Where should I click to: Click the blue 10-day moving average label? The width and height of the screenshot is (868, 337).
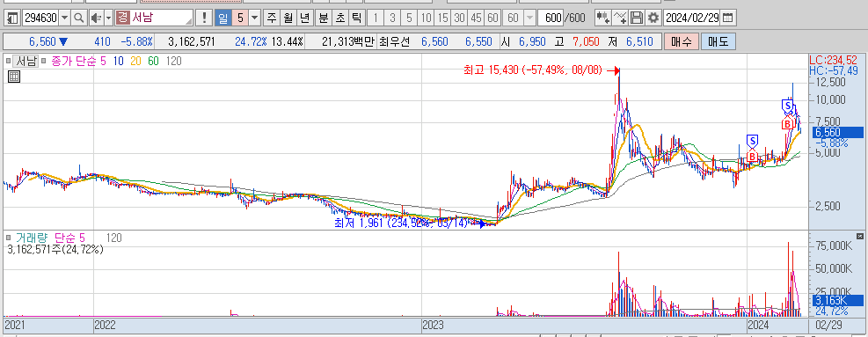coord(118,61)
